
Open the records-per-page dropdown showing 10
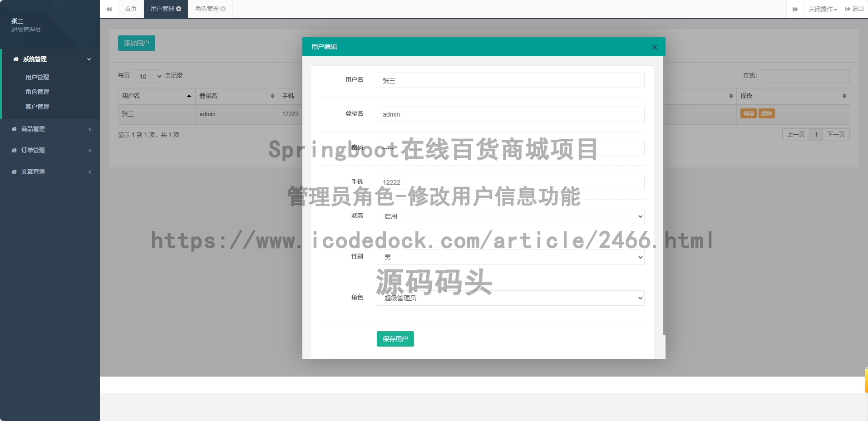click(148, 76)
